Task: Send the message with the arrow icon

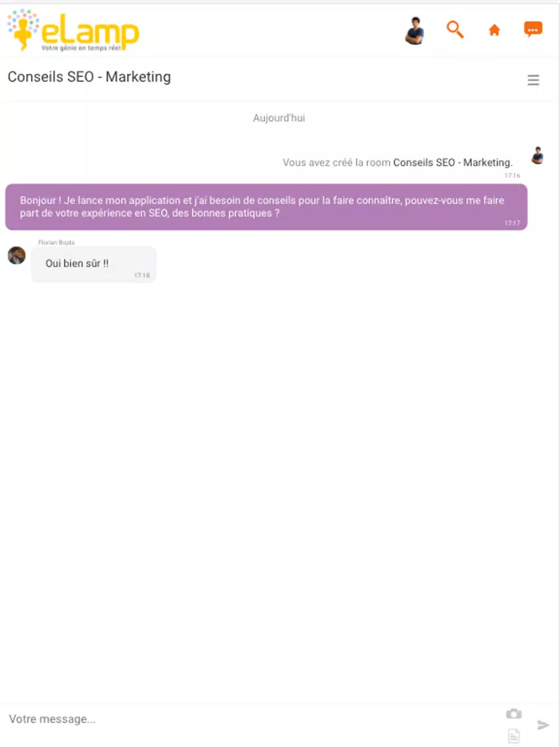Action: pos(544,725)
